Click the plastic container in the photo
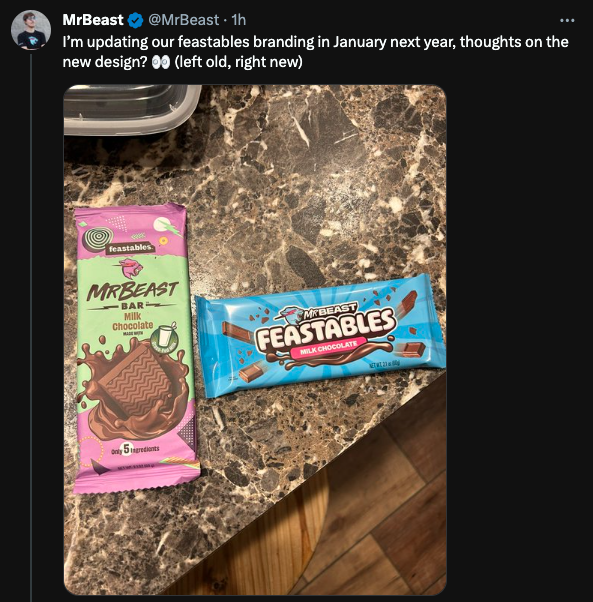This screenshot has height=602, width=593. click(132, 109)
